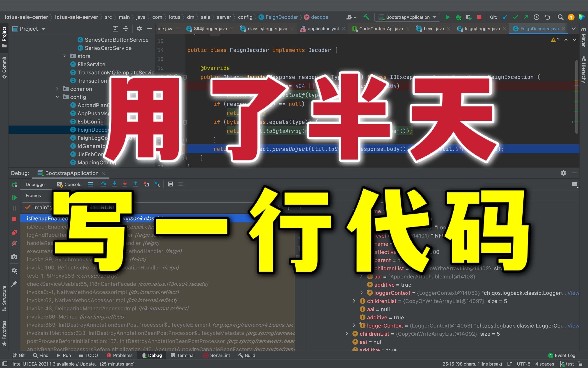Click Expand All in Project panel
The image size is (588, 368).
click(115, 29)
